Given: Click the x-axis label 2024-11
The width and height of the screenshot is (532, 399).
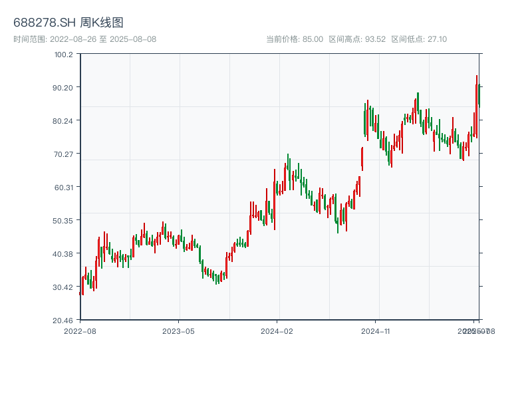Looking at the screenshot, I should (376, 331).
